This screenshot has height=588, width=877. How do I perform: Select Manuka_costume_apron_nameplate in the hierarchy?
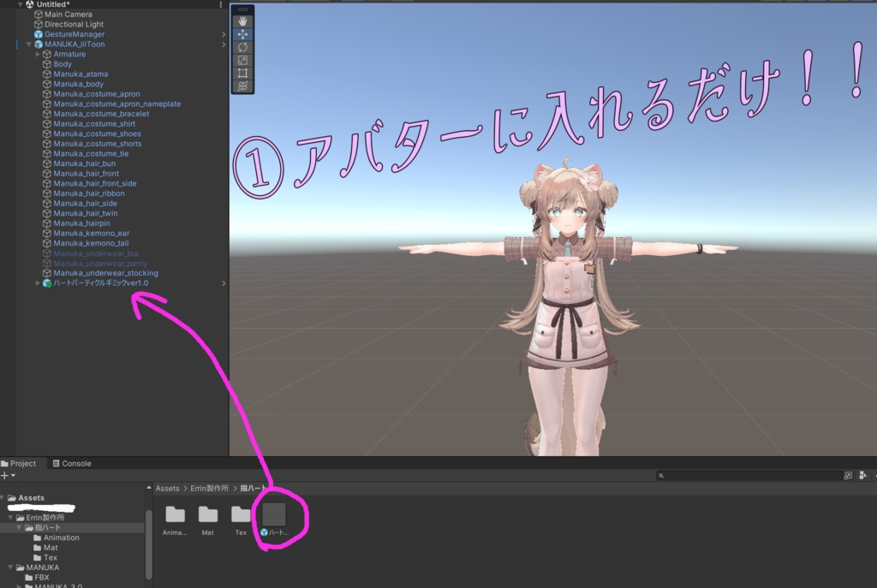(116, 104)
